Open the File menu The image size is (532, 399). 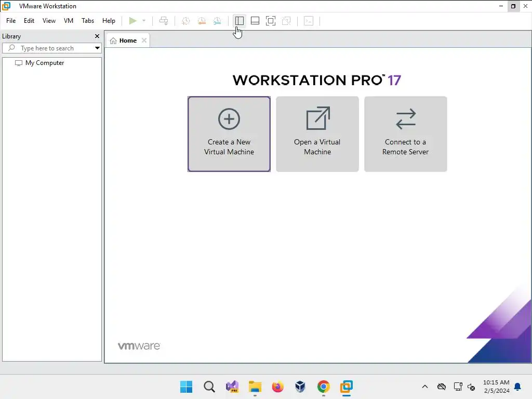[x=11, y=21]
